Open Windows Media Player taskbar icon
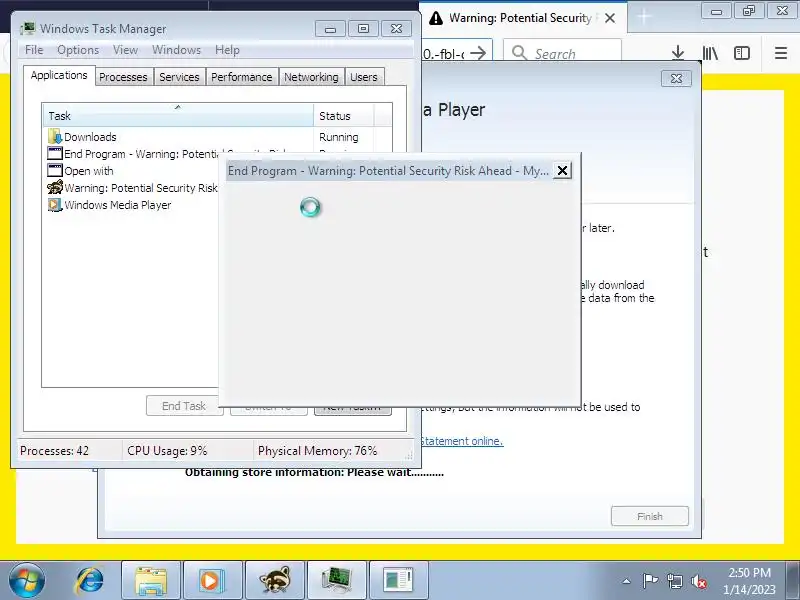 (x=212, y=581)
